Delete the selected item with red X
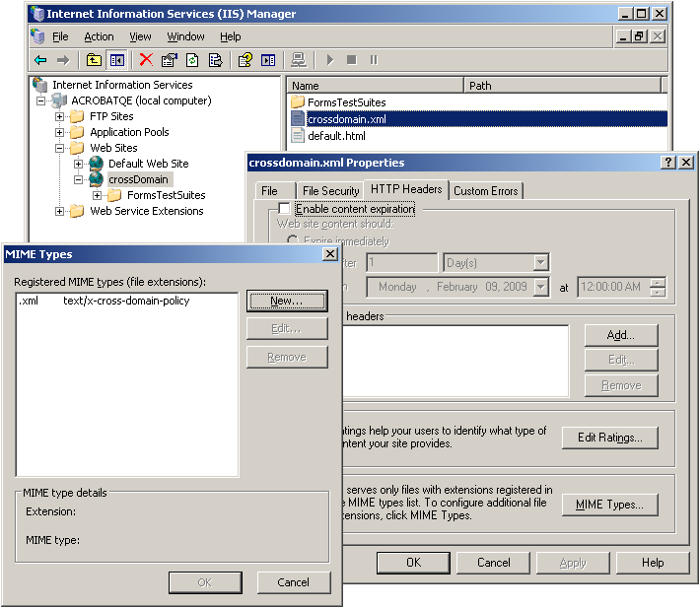 pos(146,60)
